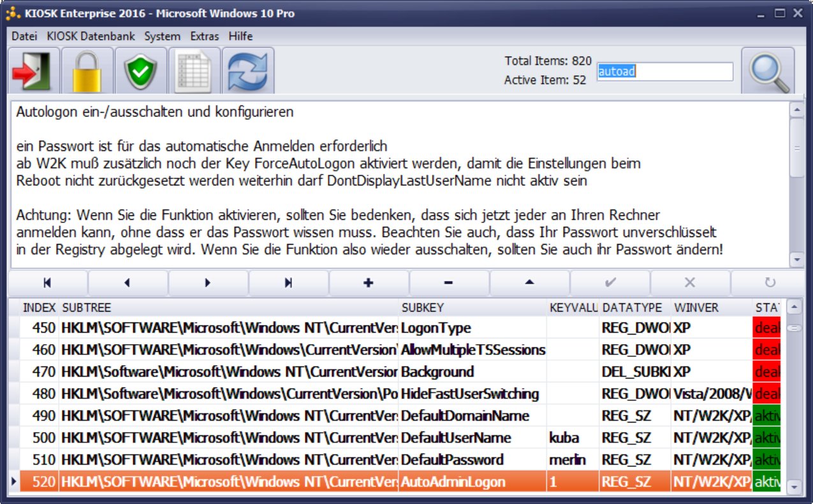813x504 pixels.
Task: Click the description box scroll down arrow
Action: tap(796, 260)
